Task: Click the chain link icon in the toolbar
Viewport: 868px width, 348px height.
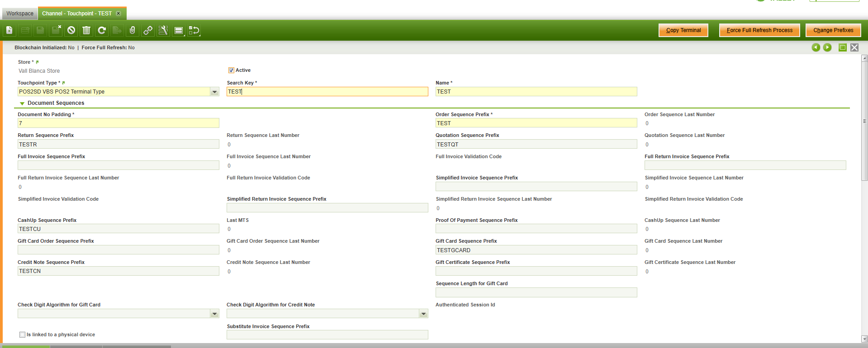Action: pyautogui.click(x=148, y=30)
